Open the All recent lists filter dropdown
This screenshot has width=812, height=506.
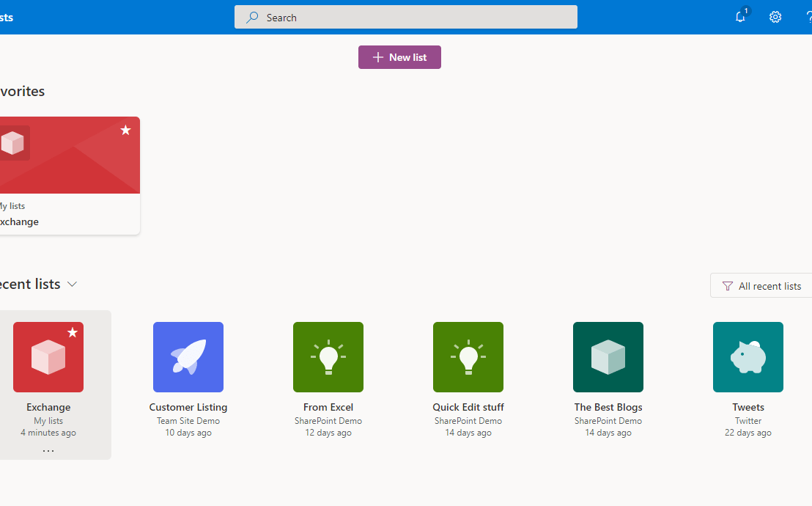pyautogui.click(x=762, y=285)
